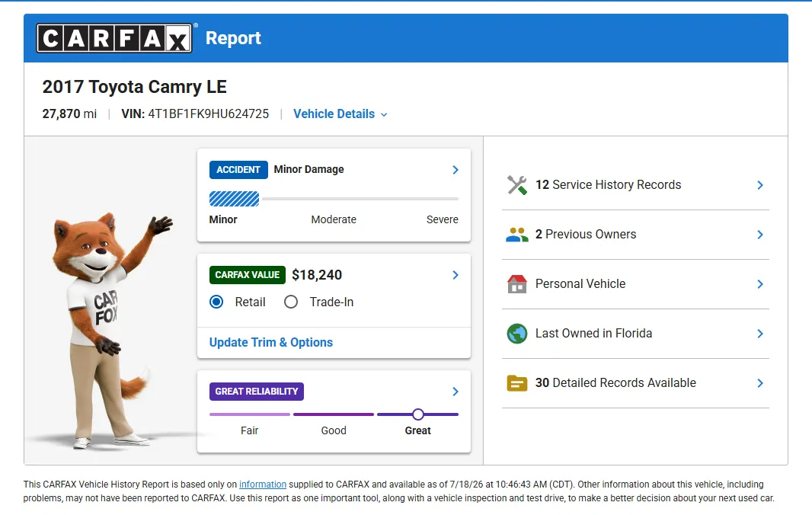Image resolution: width=812 pixels, height=515 pixels.
Task: Expand the Vehicle Details dropdown
Action: (x=340, y=114)
